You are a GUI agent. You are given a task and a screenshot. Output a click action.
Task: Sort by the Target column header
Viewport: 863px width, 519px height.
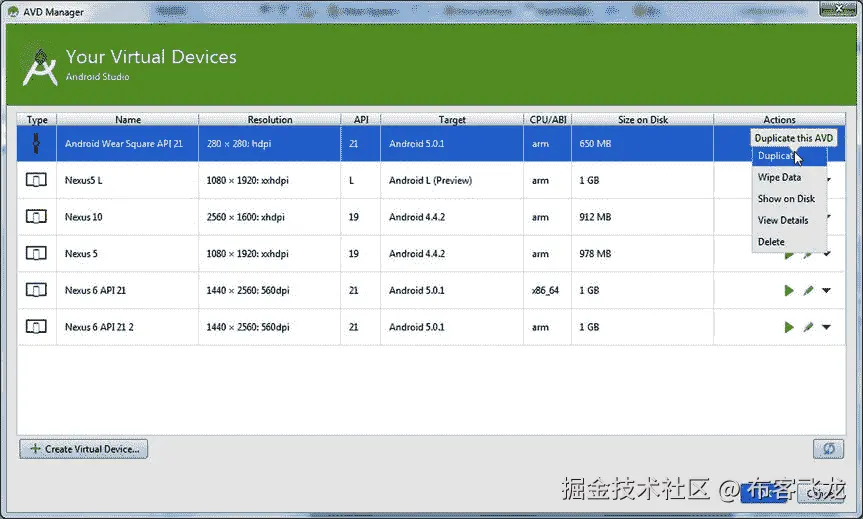[452, 119]
